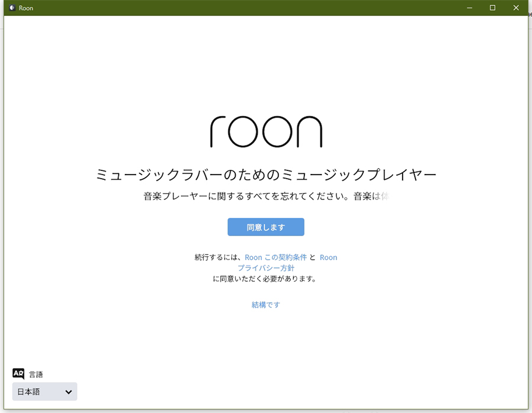Click the と text between the two links

click(313, 257)
